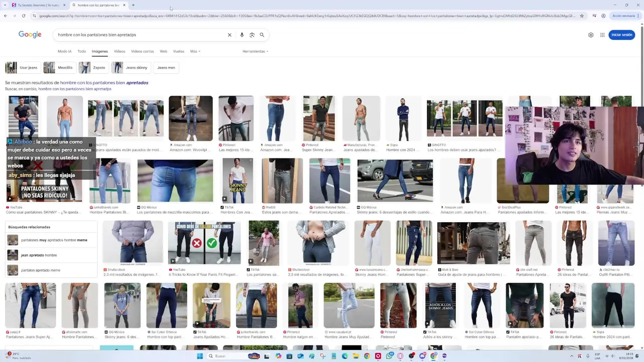Open File Explorer from the taskbar
The height and width of the screenshot is (362, 644).
click(356, 356)
